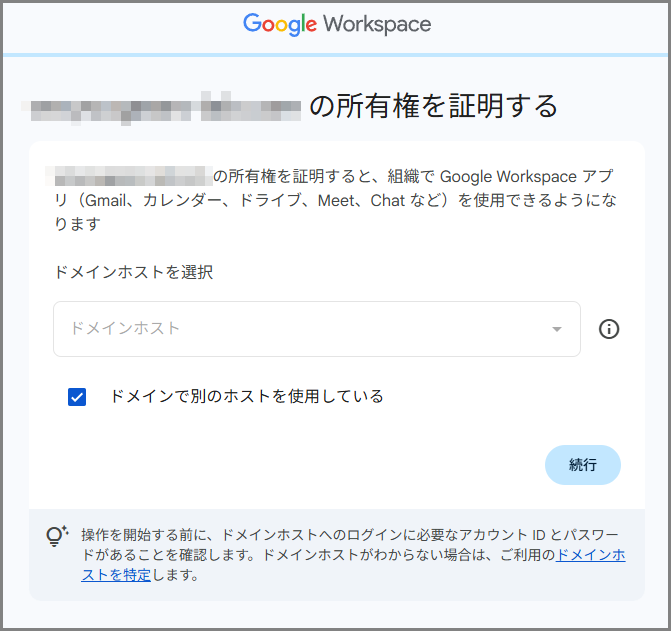Click the Workspace word in the header logo
The height and width of the screenshot is (631, 671).
[x=376, y=25]
